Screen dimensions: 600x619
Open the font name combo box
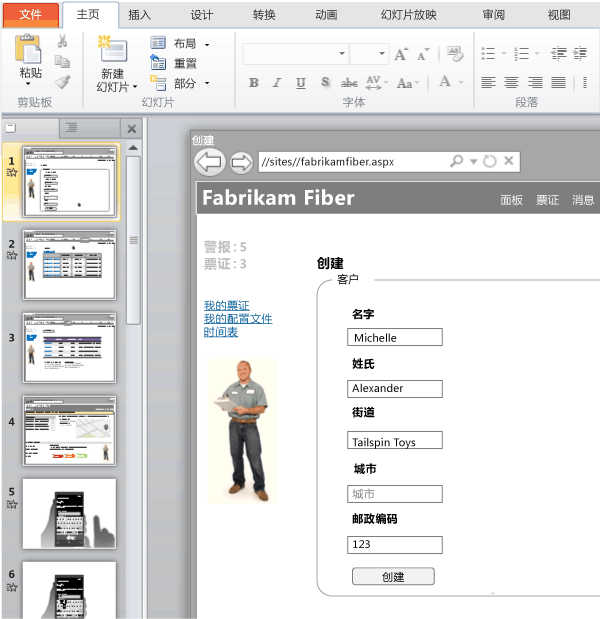[x=295, y=54]
